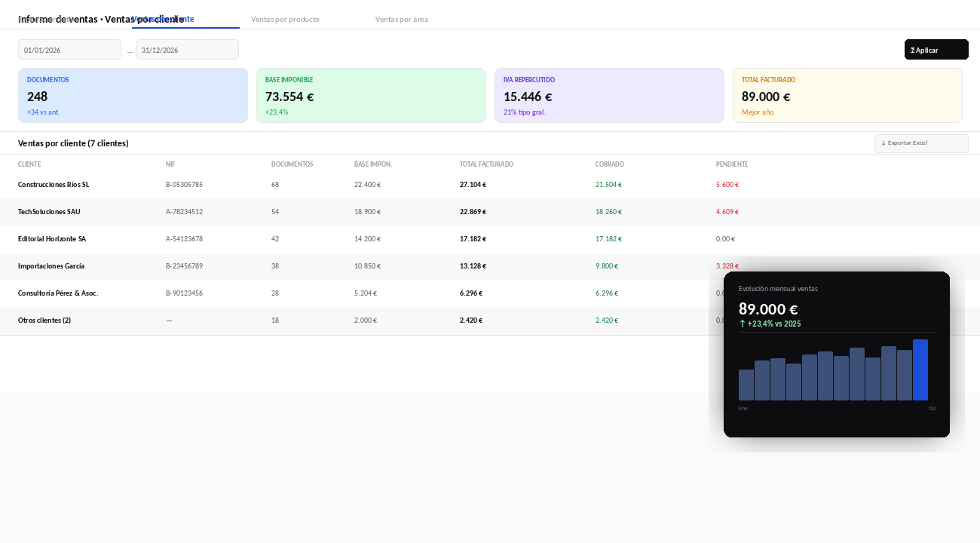Screen dimensions: 980x543
Task: Expand the Otros clientes (2) row
Action: pos(490,321)
